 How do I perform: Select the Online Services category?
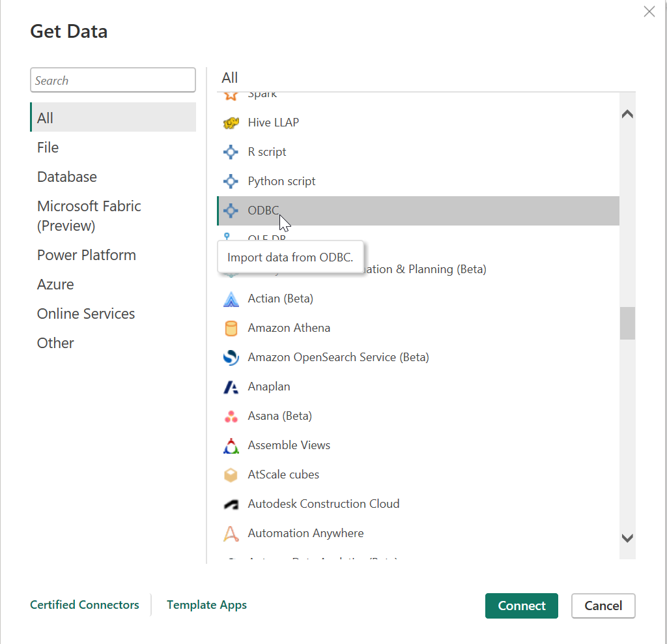coord(113,314)
